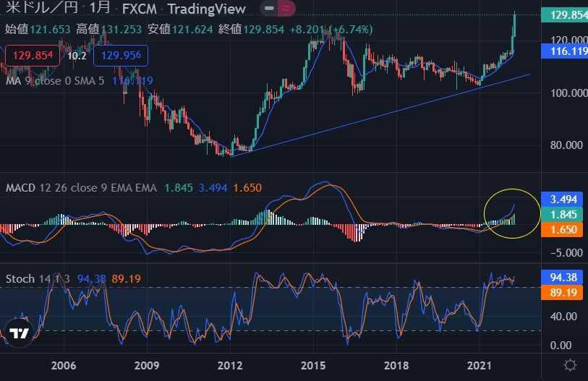This screenshot has height=381, width=588.
Task: Click the 0.00 Stoch scale label
Action: (561, 346)
